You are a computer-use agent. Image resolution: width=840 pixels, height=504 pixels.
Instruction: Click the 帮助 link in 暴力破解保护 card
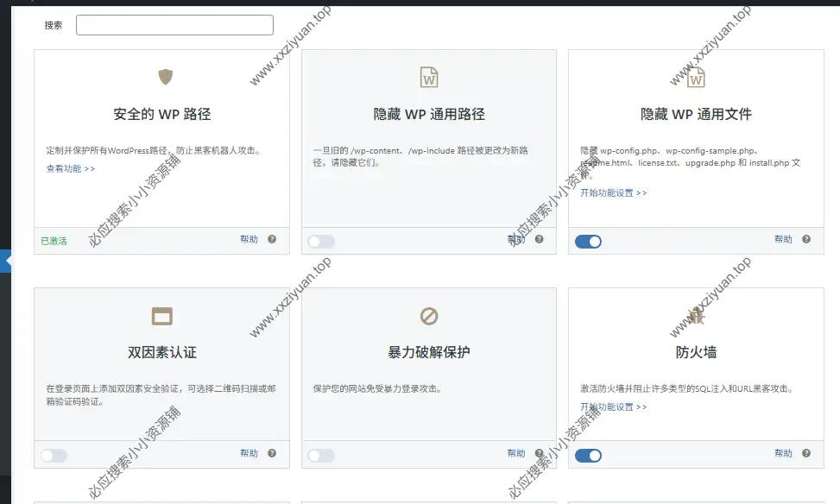pyautogui.click(x=516, y=453)
